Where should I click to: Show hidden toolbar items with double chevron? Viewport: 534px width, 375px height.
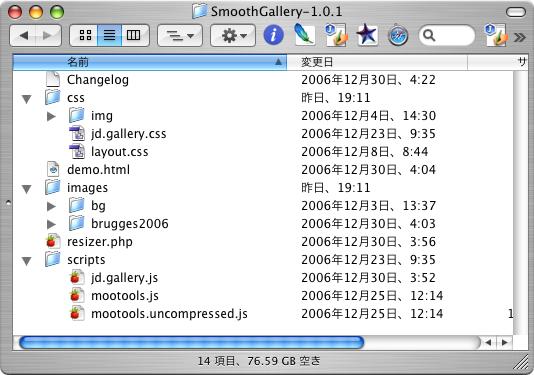click(520, 37)
